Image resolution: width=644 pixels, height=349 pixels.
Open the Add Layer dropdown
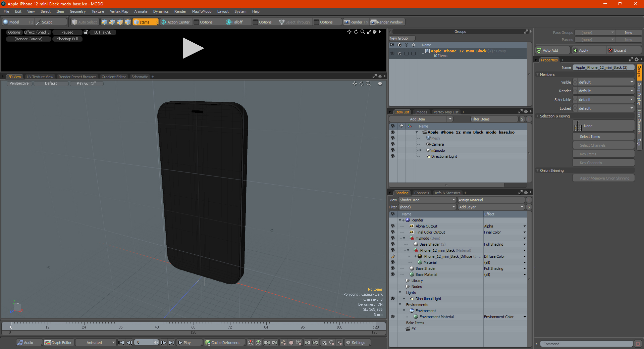pyautogui.click(x=491, y=207)
